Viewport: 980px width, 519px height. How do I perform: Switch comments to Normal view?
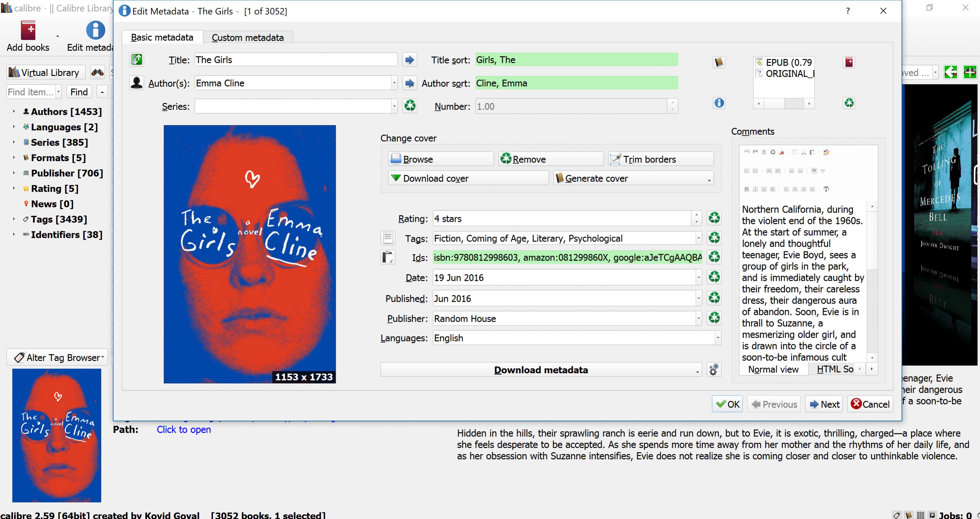tap(773, 369)
